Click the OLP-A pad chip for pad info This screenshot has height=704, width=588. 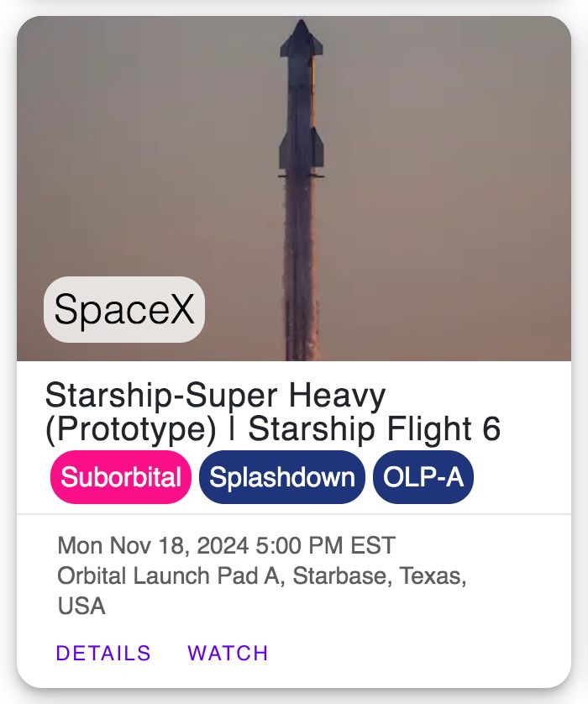click(x=423, y=476)
